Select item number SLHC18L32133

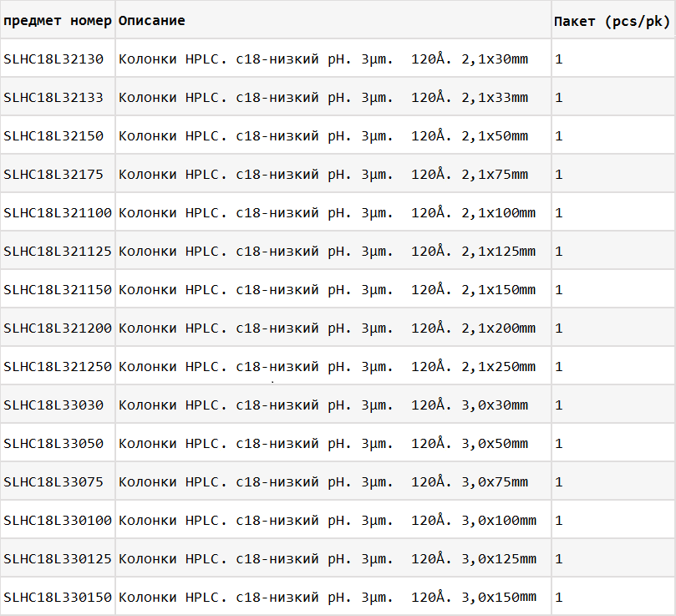tap(53, 97)
